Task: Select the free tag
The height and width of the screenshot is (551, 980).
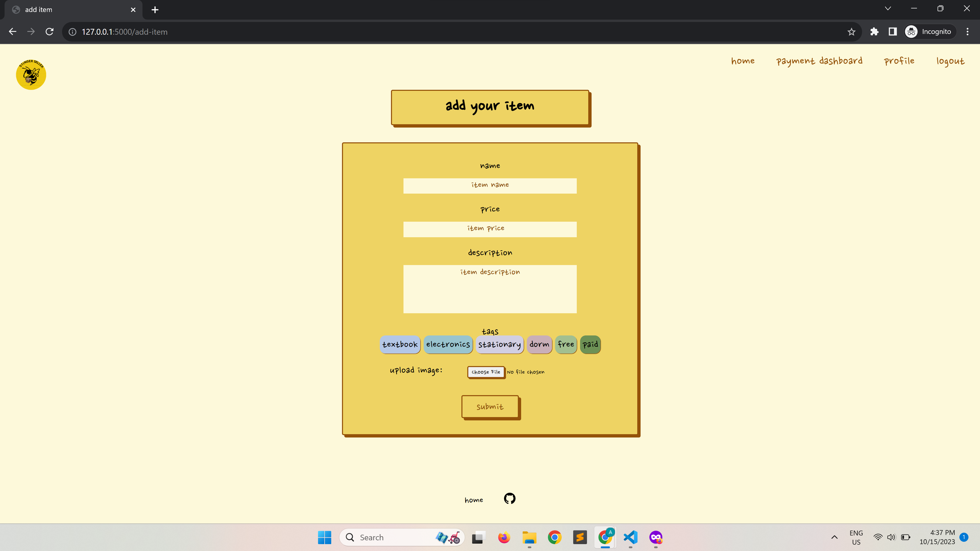Action: 566,345
